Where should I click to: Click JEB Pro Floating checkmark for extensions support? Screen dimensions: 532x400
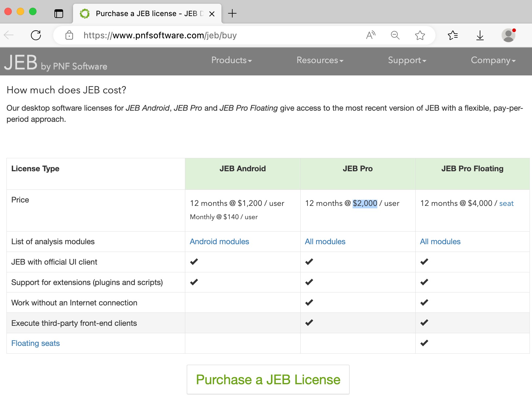[424, 282]
